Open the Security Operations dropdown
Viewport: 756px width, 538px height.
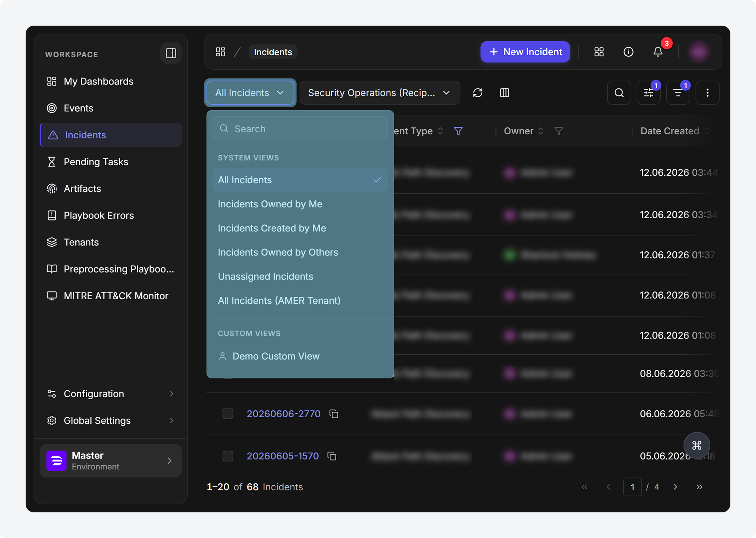click(x=380, y=93)
